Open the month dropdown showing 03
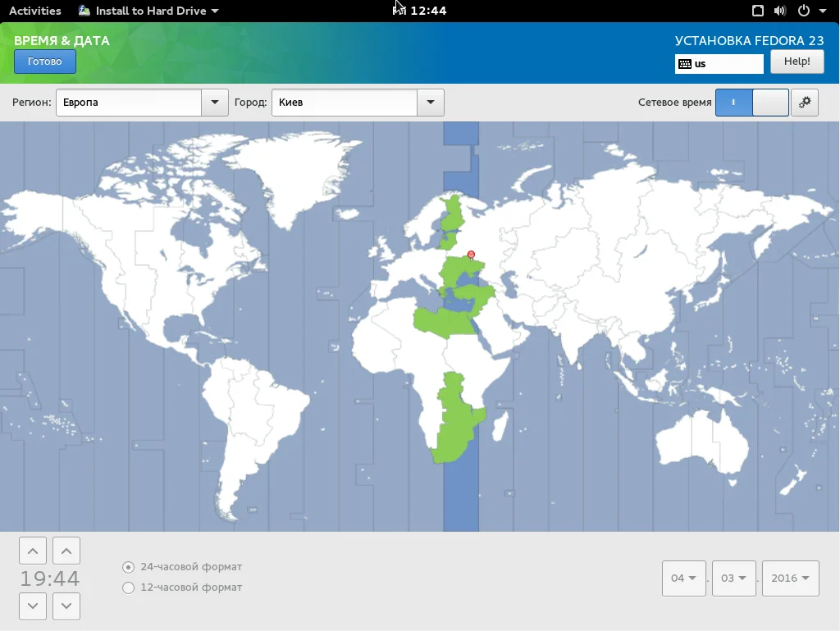840x631 pixels. tap(733, 578)
